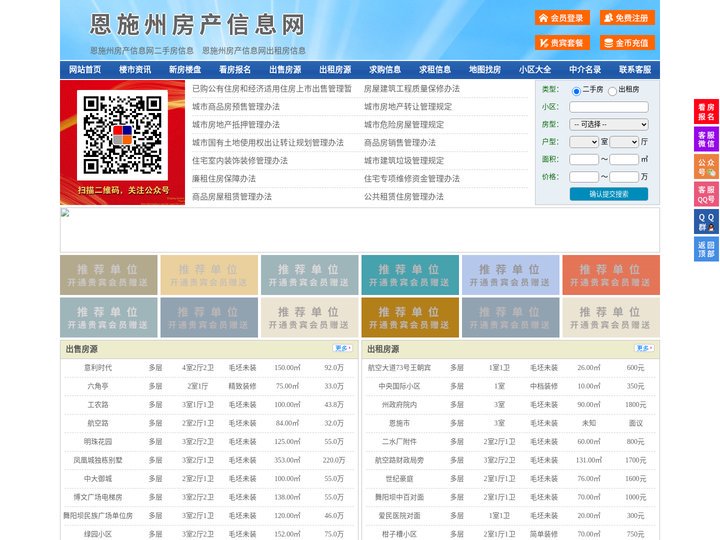
Task: Open the 室 count dropdown
Action: tap(584, 142)
